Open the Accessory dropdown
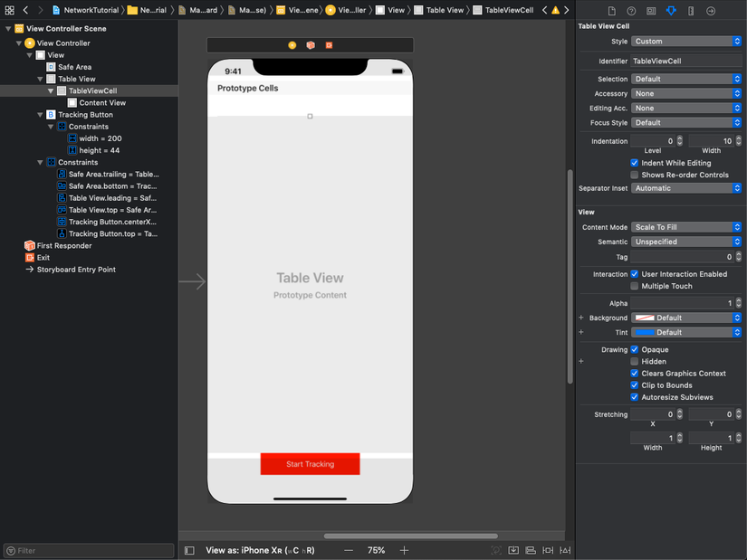 click(x=686, y=94)
